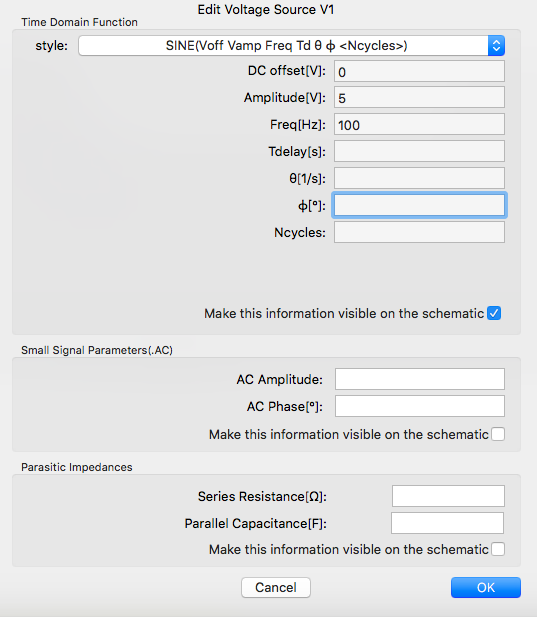Click the blue stepper arrows on style selector

pos(496,46)
